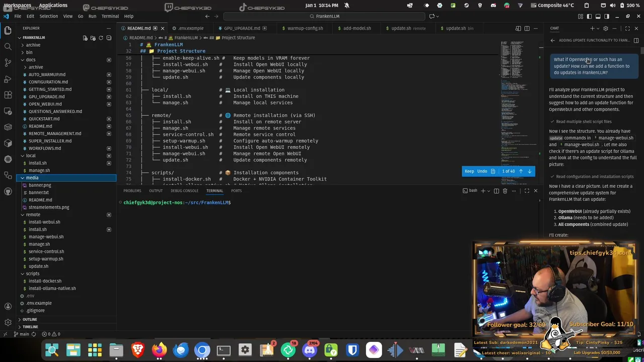Viewport: 644px width, 362px height.
Task: Open launch profile dropdown next to terminal plus
Action: click(489, 191)
